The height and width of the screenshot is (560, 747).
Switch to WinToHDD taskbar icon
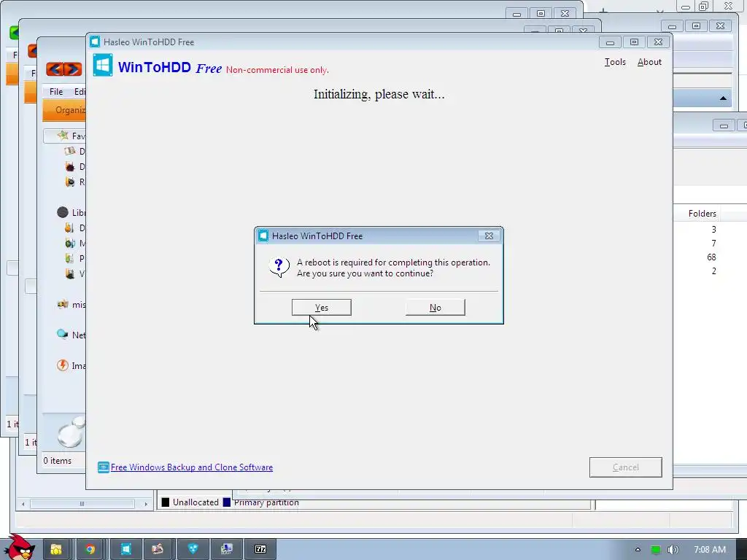(125, 549)
